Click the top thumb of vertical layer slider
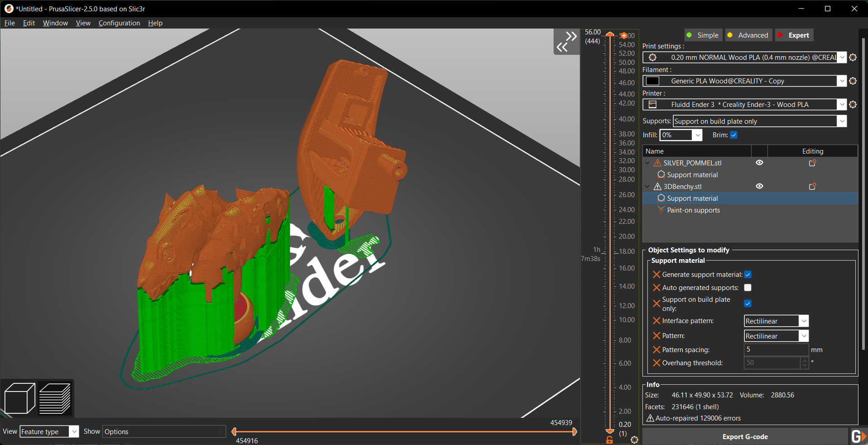868x445 pixels. (x=610, y=34)
